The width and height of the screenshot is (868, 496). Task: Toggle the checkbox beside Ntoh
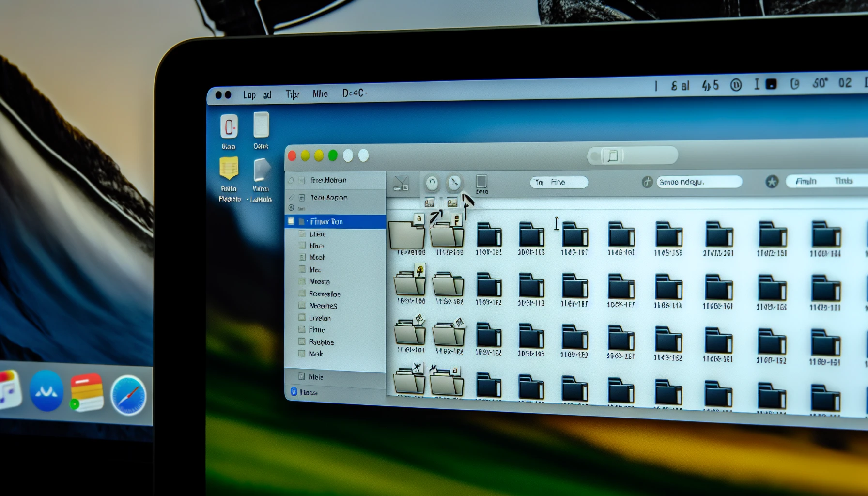point(302,257)
